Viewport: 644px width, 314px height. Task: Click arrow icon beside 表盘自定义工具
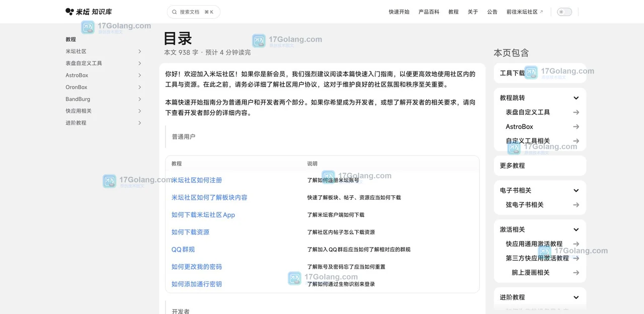click(576, 112)
